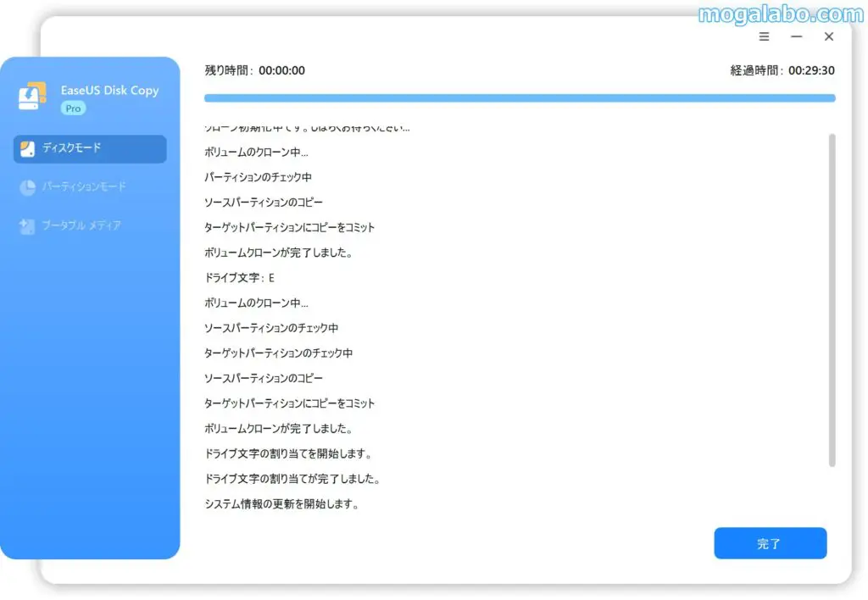Screen dimensions: 868x600
Task: Close the EaseUS Disk Copy window
Action: 829,37
